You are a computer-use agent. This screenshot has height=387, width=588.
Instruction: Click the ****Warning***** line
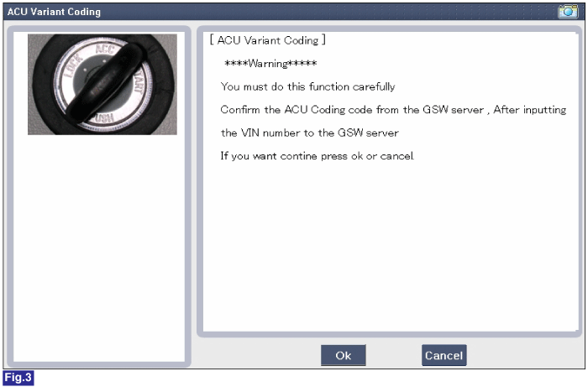pyautogui.click(x=270, y=64)
